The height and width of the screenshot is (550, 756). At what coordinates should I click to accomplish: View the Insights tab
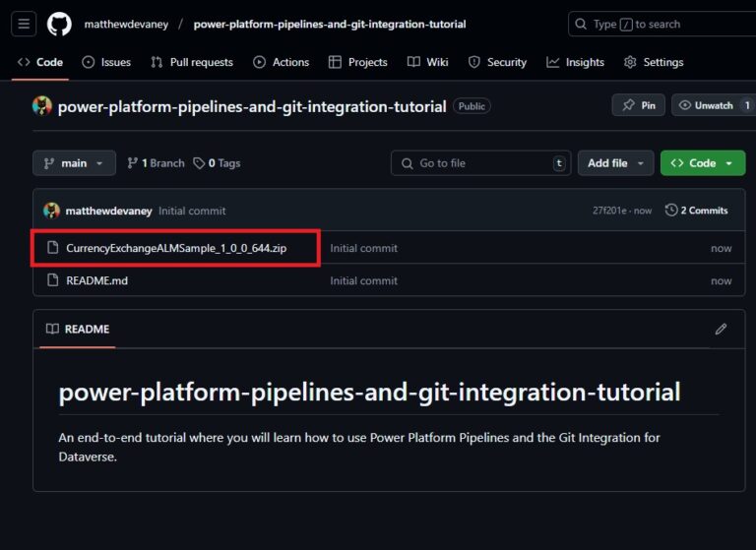575,62
